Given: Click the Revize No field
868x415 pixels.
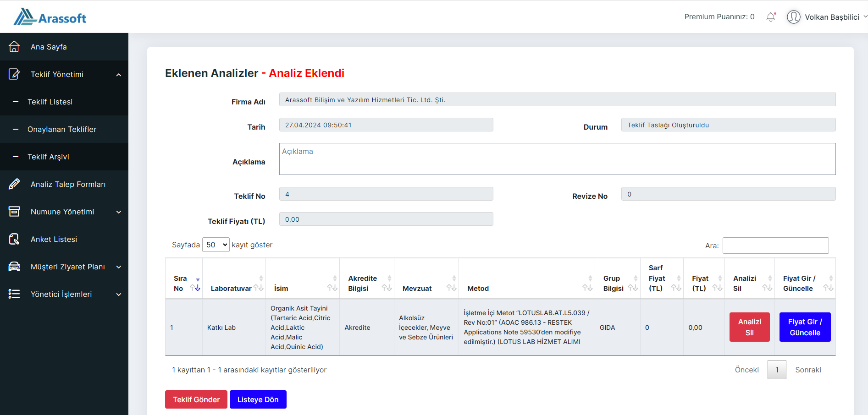Looking at the screenshot, I should tap(728, 194).
